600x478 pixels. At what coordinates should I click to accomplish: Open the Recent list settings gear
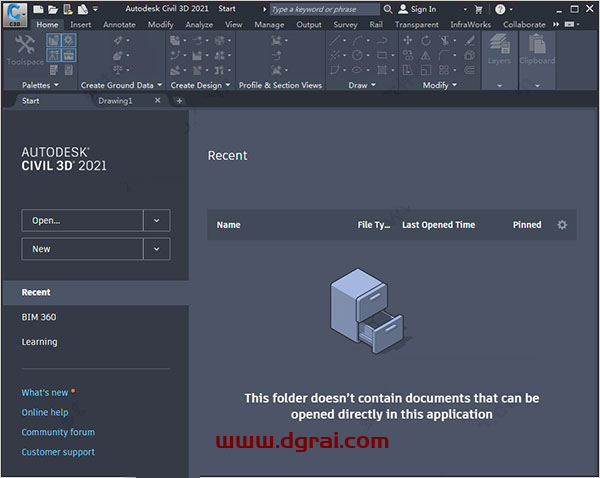coord(562,225)
